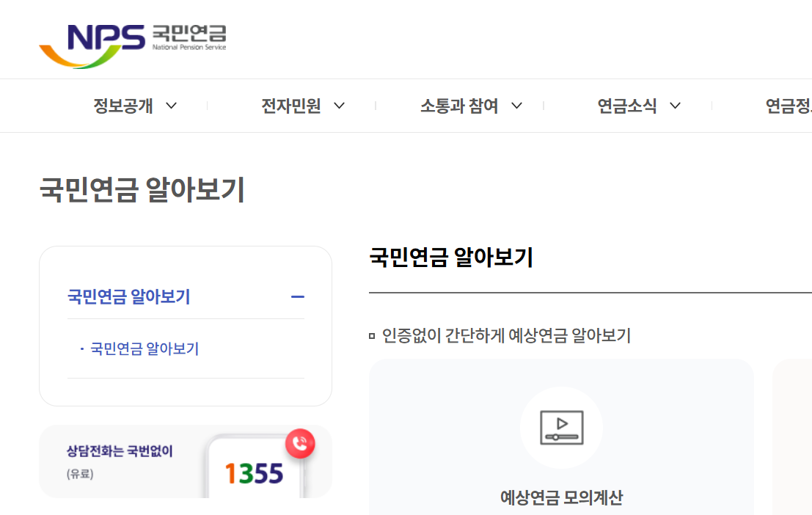
Task: Open the 연금소식 menu
Action: pyautogui.click(x=627, y=106)
